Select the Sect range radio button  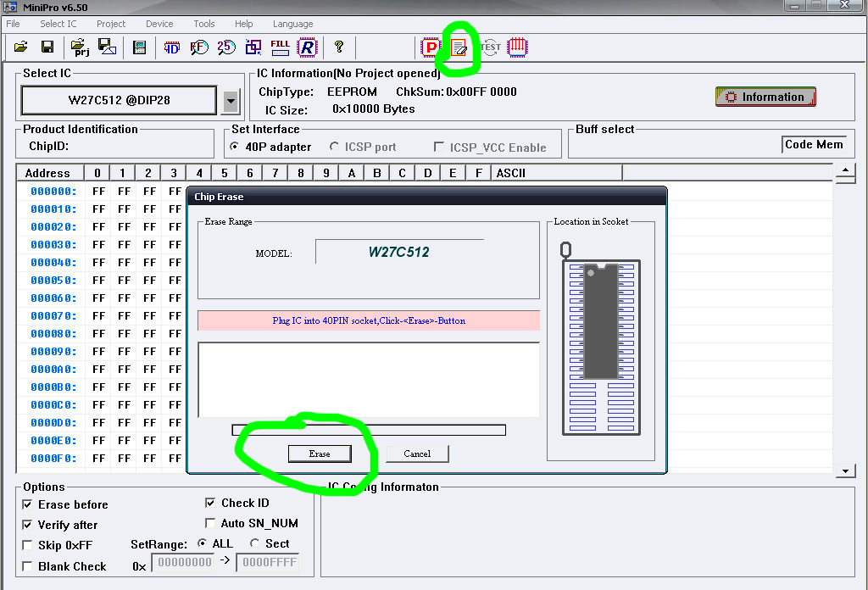pyautogui.click(x=254, y=543)
